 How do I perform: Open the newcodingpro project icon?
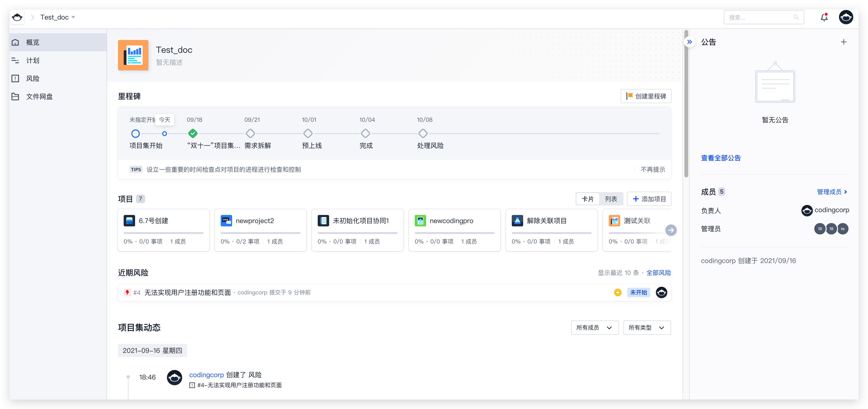point(420,221)
